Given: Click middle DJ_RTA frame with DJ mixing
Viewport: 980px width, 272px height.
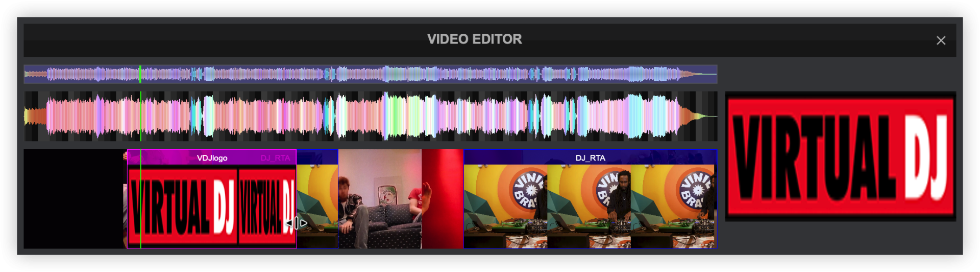Looking at the screenshot, I should click(x=589, y=206).
